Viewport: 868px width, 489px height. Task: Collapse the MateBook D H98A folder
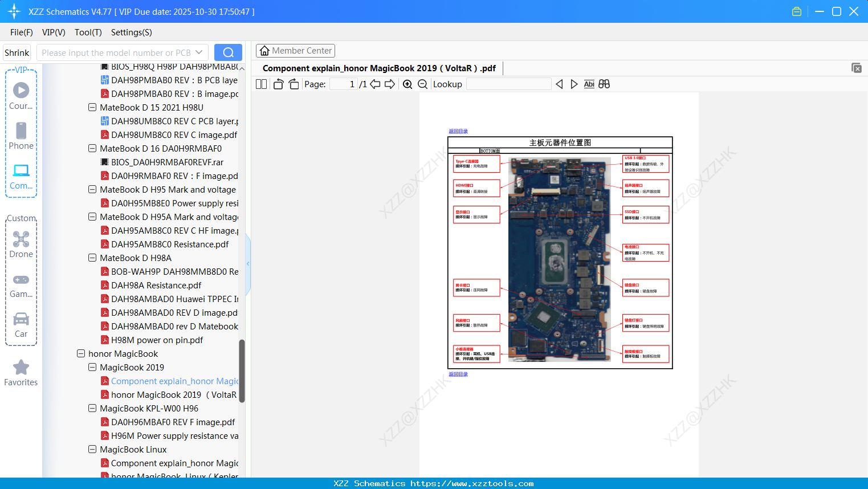pyautogui.click(x=92, y=258)
